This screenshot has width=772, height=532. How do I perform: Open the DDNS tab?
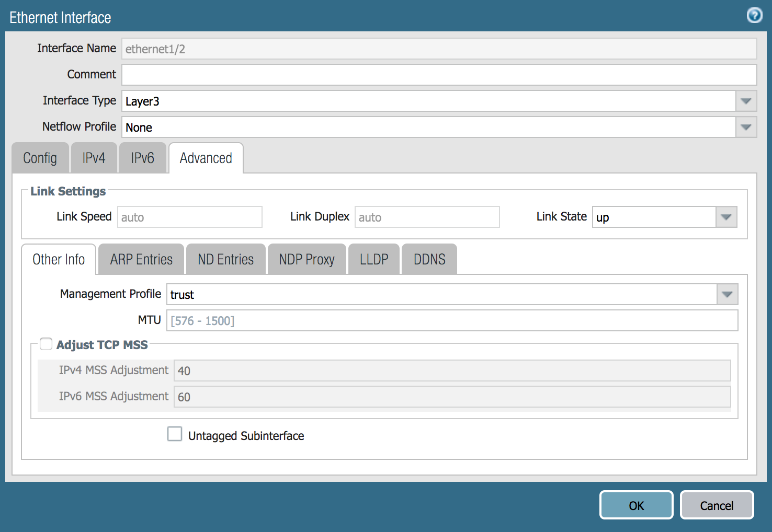pyautogui.click(x=429, y=259)
